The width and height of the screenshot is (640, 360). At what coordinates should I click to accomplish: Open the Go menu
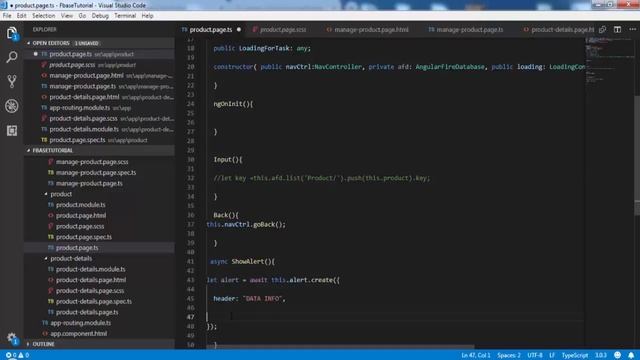tap(82, 16)
